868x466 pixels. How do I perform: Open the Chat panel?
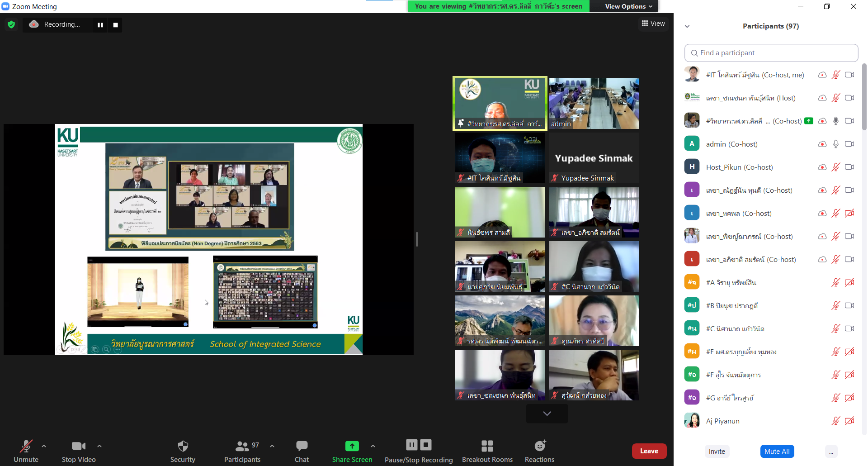pyautogui.click(x=302, y=451)
